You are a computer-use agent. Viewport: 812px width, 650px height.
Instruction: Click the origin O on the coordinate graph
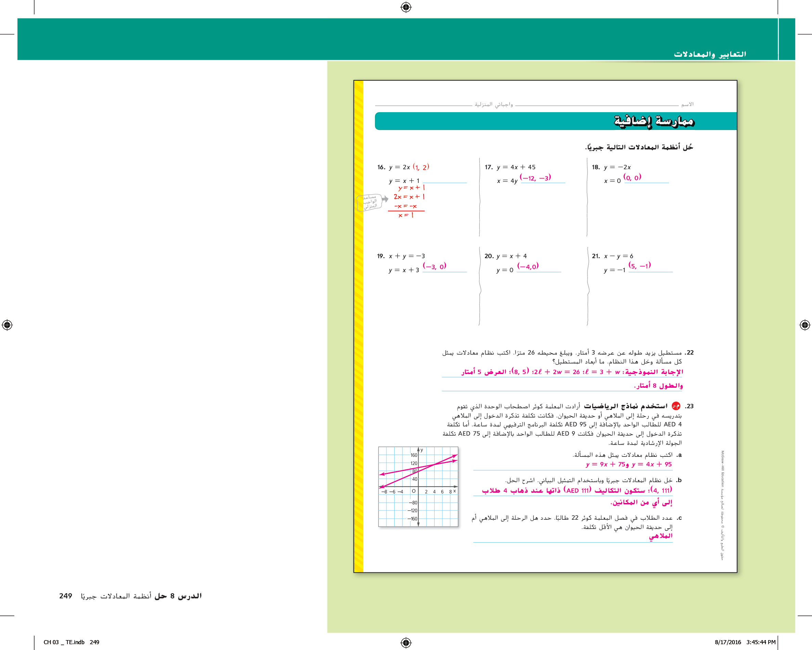tap(414, 491)
